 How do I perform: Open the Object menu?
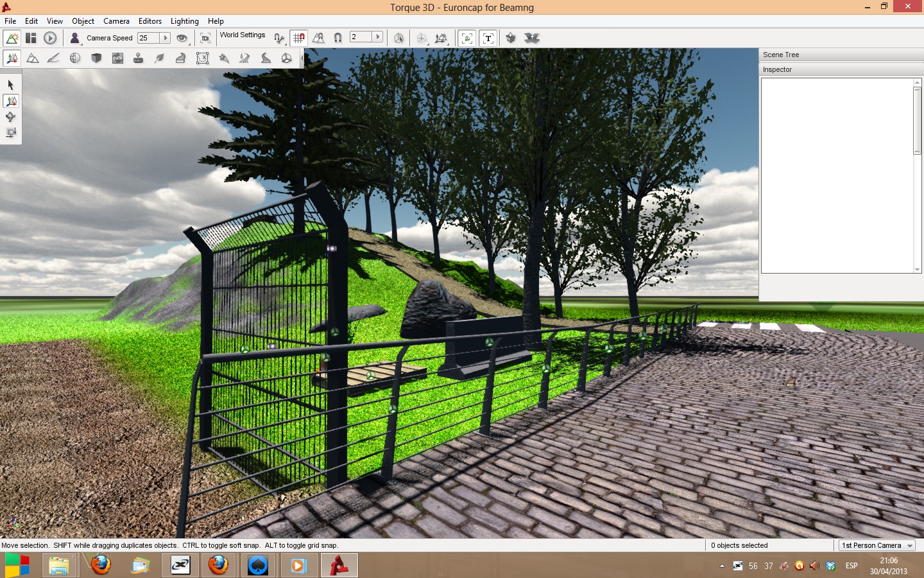point(83,21)
